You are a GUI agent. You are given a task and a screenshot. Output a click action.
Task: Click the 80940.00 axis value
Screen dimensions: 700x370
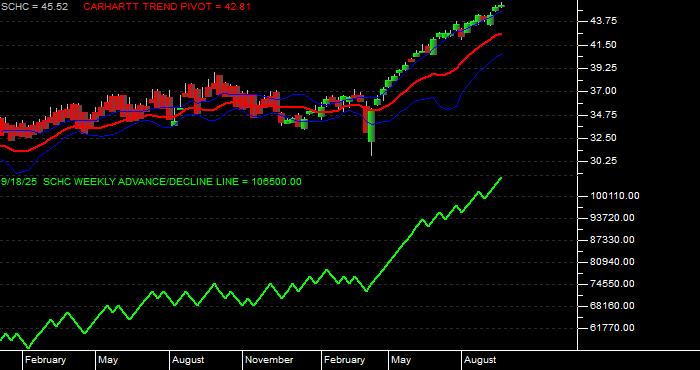(x=612, y=262)
